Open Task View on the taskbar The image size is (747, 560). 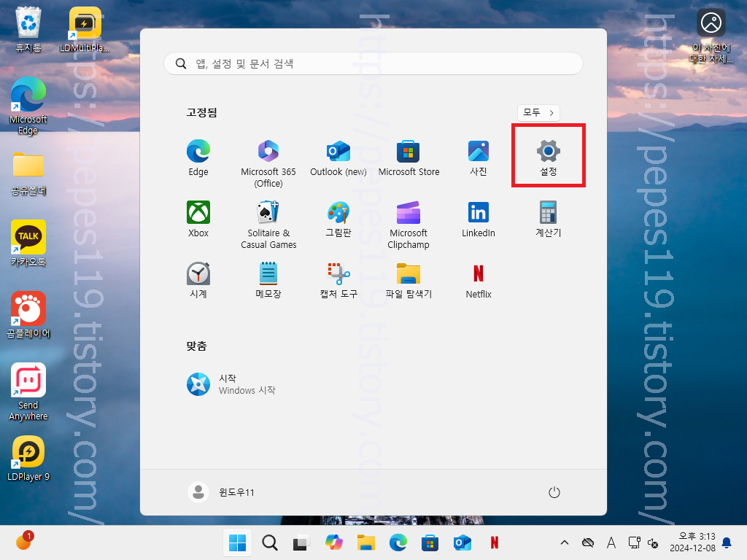(301, 542)
